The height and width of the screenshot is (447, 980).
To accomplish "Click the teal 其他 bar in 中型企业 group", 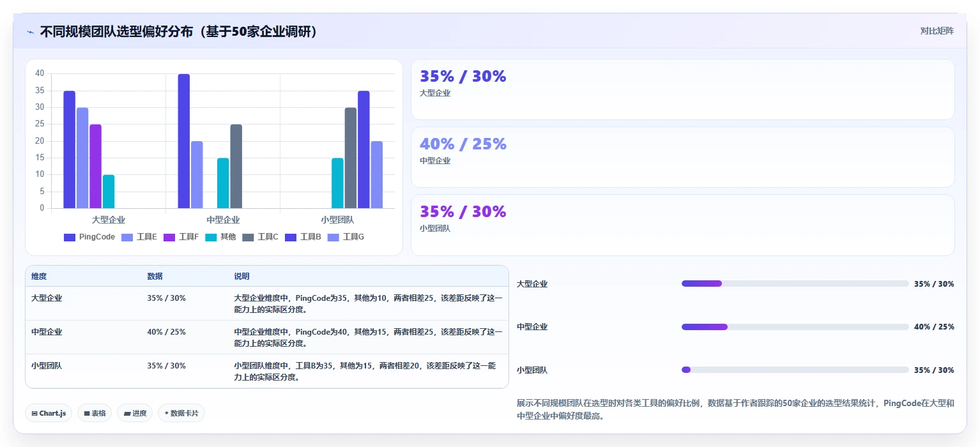I will (223, 183).
